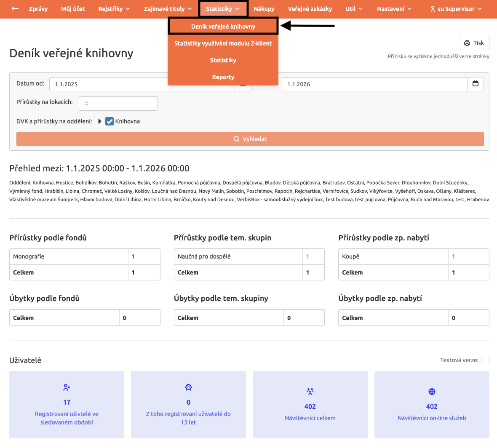Open the Přírůstky na lokacích select box
Viewport: 497px width, 448px height.
[x=118, y=104]
